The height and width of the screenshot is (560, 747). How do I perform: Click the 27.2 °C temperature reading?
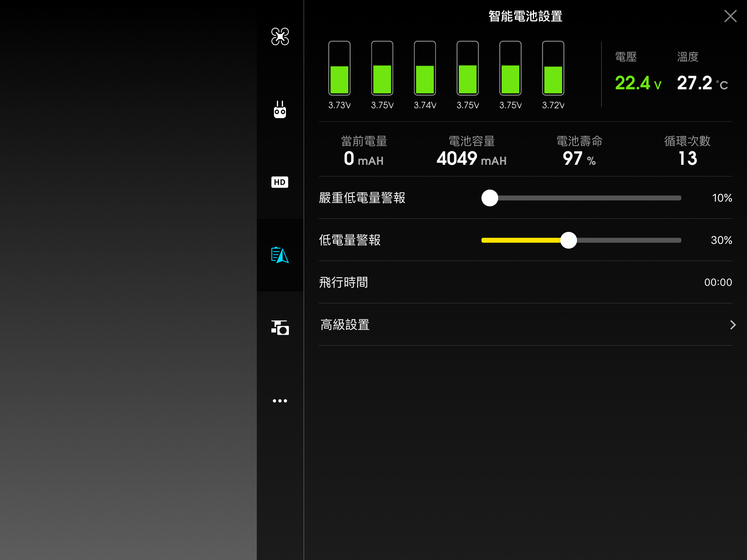pyautogui.click(x=702, y=83)
